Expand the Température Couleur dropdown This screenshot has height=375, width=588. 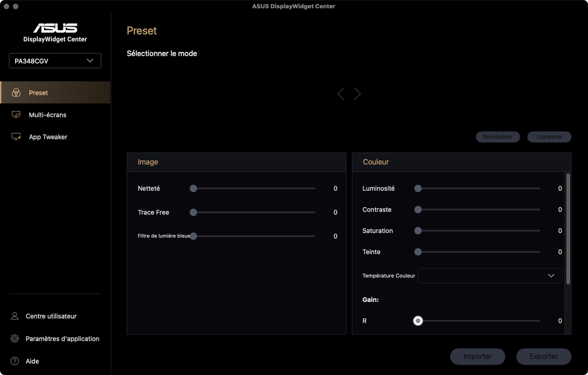[x=490, y=275]
